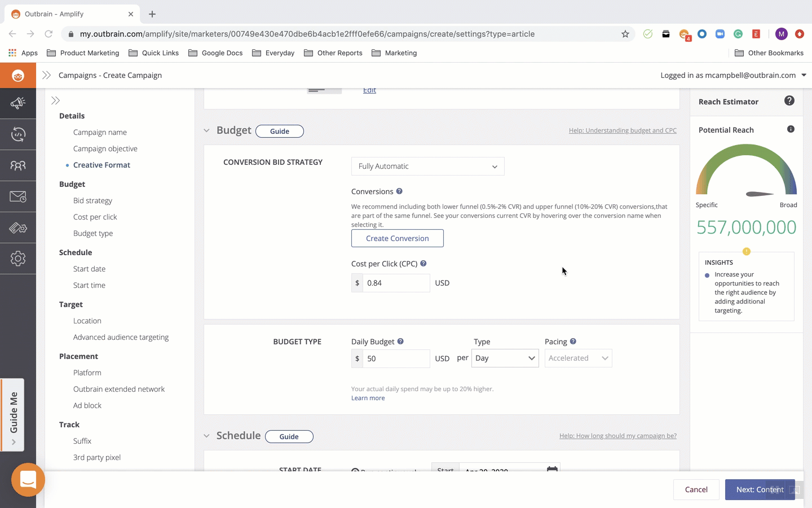Go to Advanced audience targeting nav item
812x508 pixels.
click(x=121, y=337)
